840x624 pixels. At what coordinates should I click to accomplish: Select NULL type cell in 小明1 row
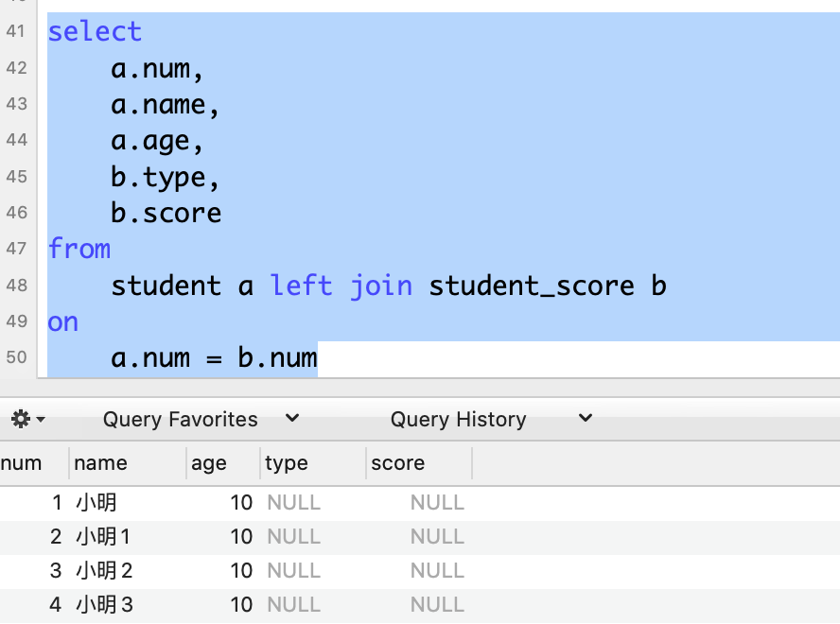[293, 536]
